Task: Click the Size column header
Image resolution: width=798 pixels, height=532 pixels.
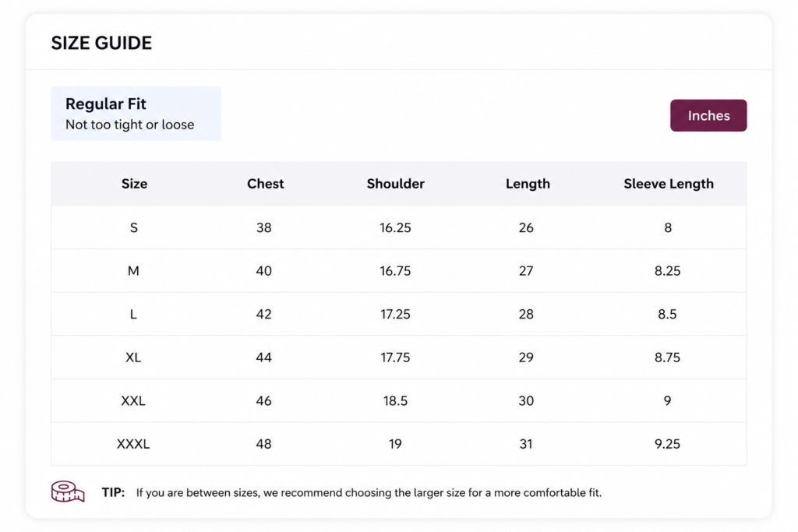Action: [134, 184]
